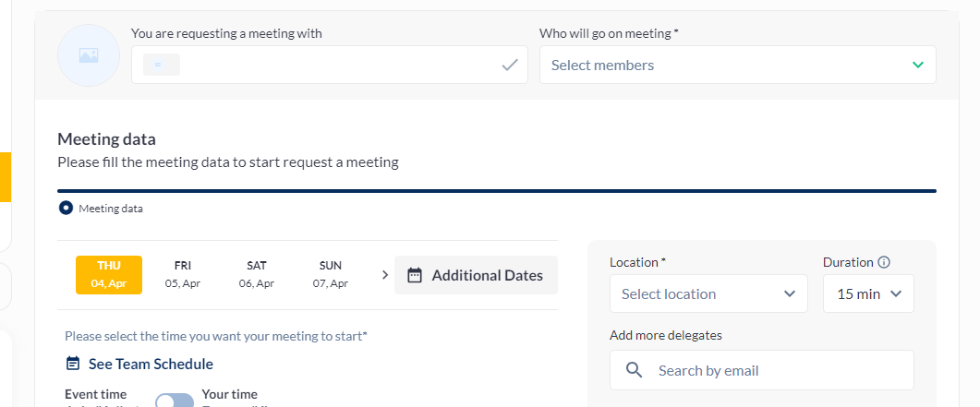
Task: Click the Duration info icon
Action: [884, 262]
